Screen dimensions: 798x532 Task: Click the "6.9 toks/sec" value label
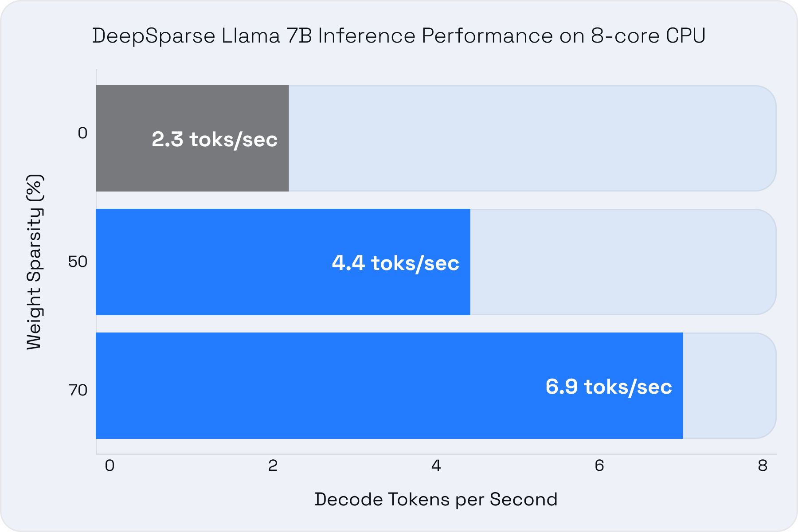[609, 387]
